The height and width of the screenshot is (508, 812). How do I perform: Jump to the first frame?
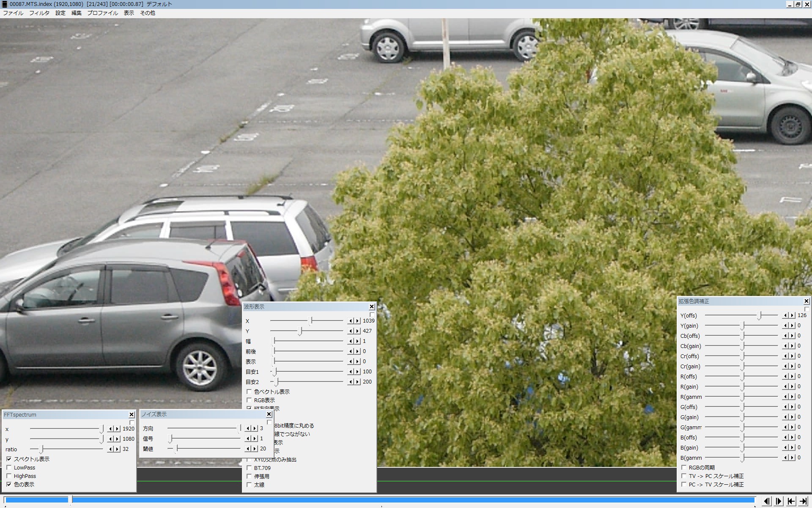pyautogui.click(x=791, y=501)
